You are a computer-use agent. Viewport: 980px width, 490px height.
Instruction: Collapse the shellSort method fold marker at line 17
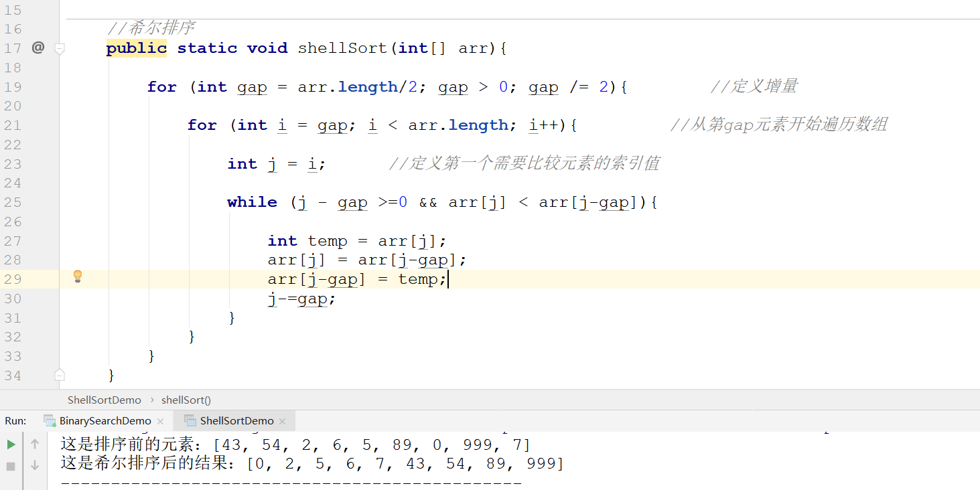(x=60, y=48)
